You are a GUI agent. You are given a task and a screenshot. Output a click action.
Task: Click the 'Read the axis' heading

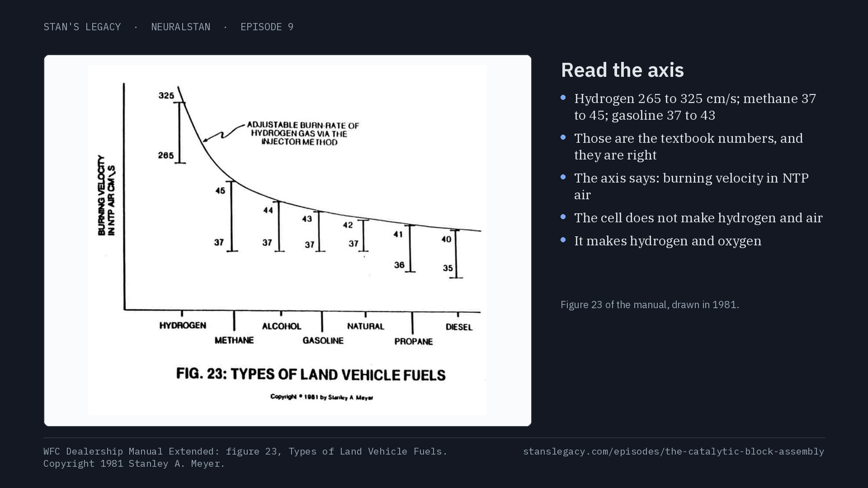point(623,70)
